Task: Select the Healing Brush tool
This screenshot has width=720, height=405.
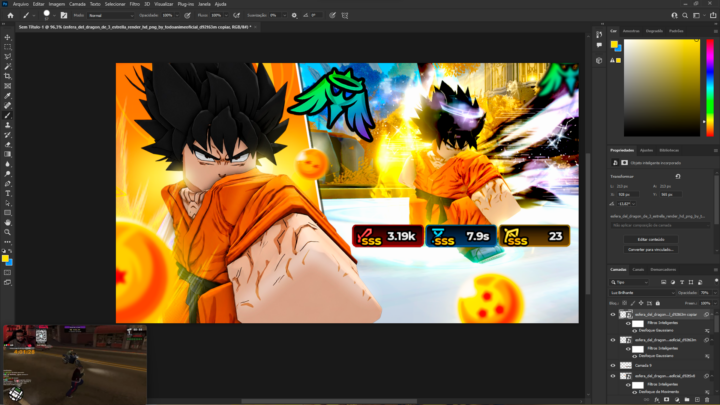Action: point(7,105)
